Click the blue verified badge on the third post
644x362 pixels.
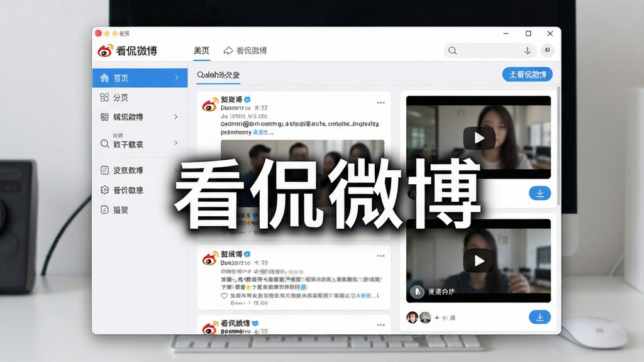coord(255,324)
